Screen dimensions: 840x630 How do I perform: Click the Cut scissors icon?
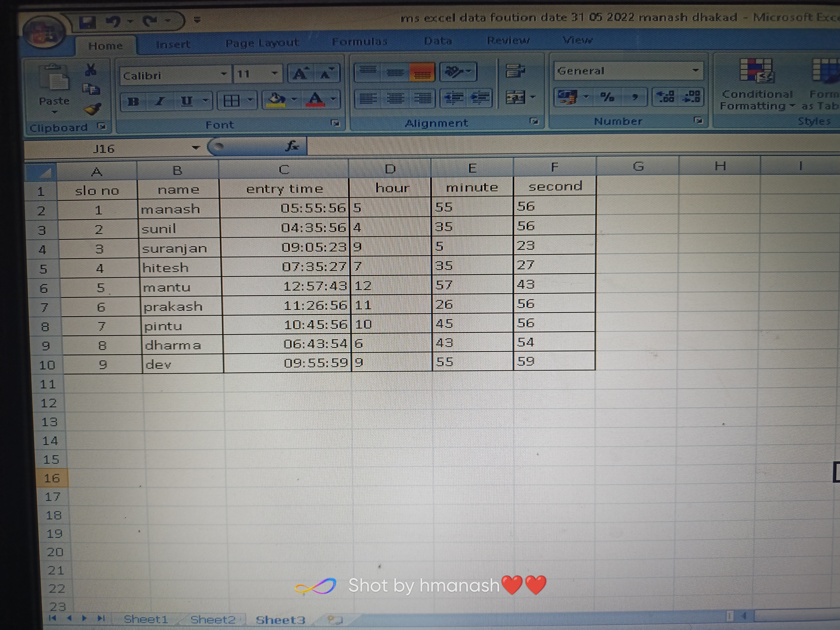[91, 70]
